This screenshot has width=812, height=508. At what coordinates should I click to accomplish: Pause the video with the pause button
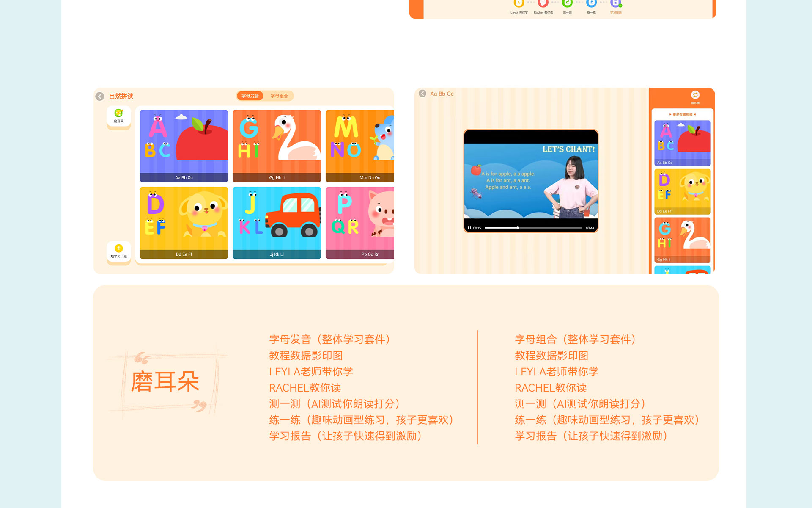pyautogui.click(x=469, y=228)
